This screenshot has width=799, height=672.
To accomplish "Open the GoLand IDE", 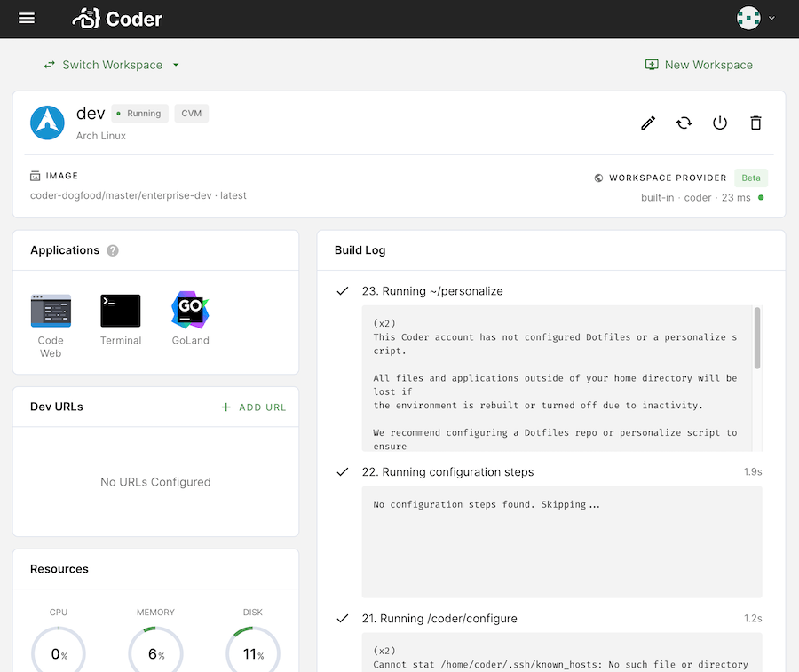I will tap(189, 311).
